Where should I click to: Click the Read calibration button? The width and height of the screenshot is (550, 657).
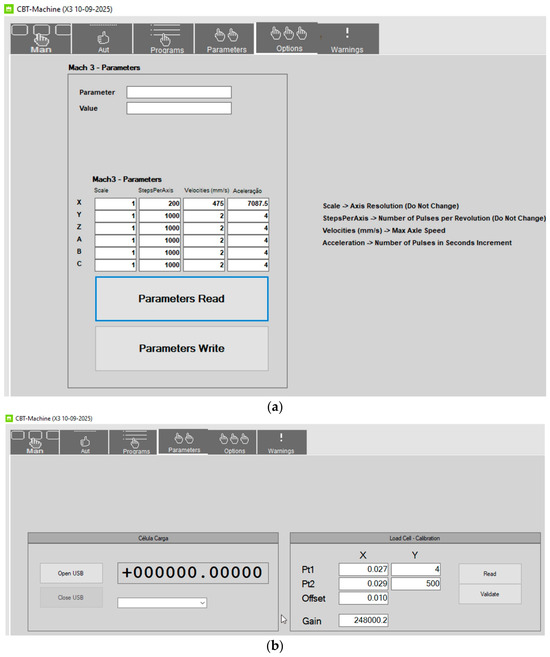click(x=490, y=574)
